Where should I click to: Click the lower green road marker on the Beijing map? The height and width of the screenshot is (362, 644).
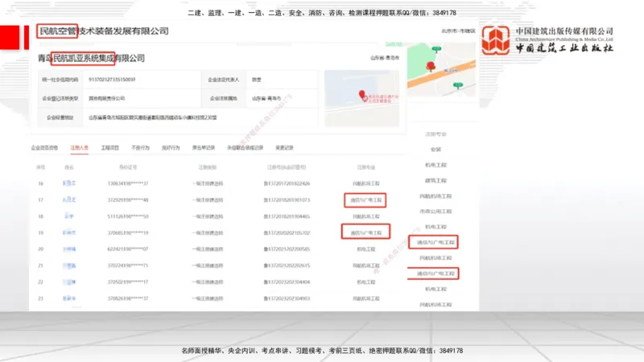(x=457, y=85)
